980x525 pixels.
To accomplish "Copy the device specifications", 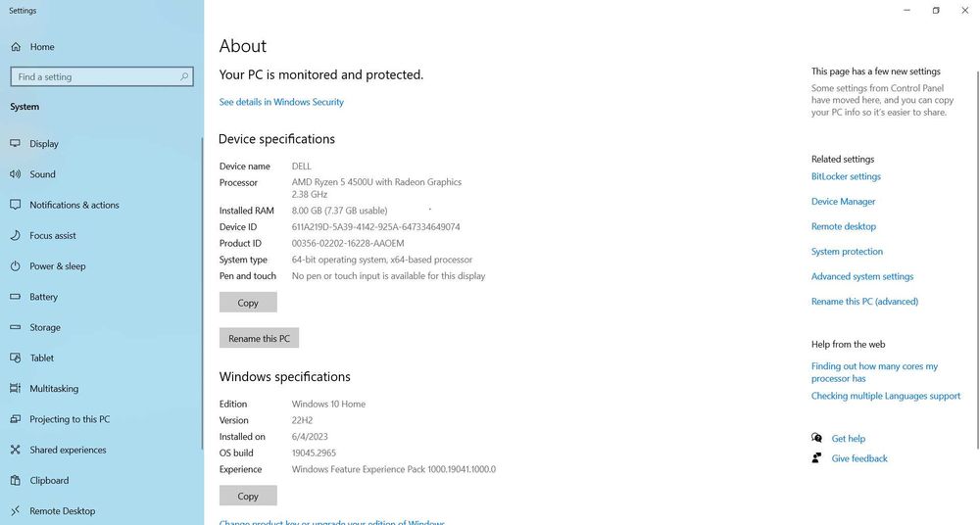I will click(x=248, y=303).
